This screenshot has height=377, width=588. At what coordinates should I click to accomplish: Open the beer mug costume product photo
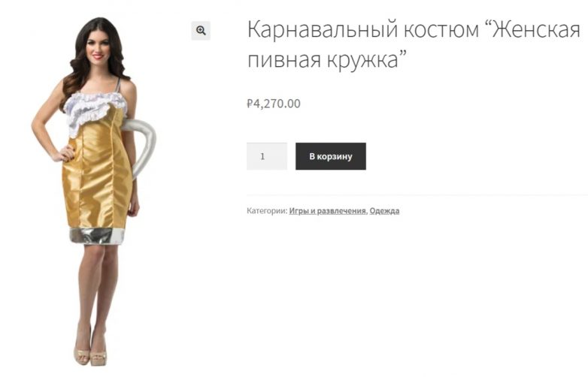tap(95, 191)
